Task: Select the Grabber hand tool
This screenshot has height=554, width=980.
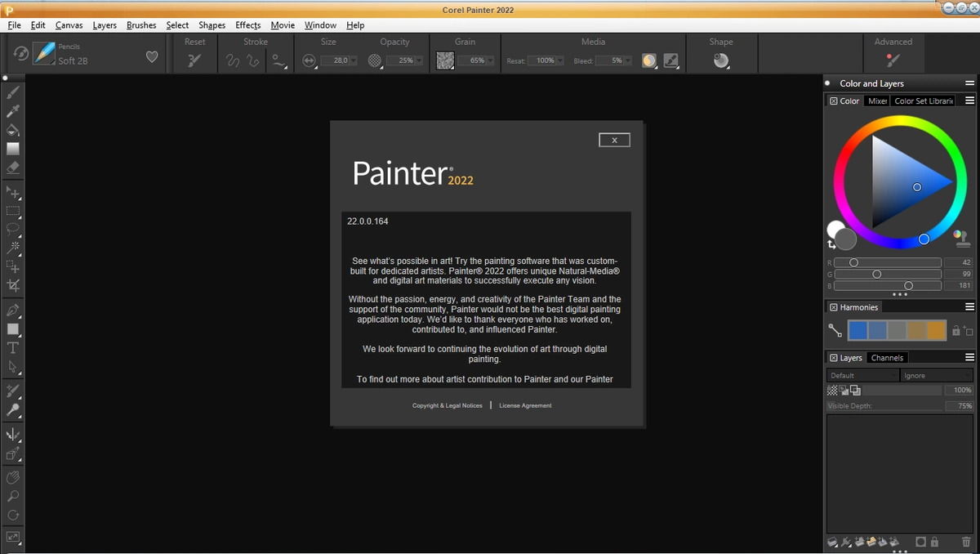Action: tap(13, 477)
